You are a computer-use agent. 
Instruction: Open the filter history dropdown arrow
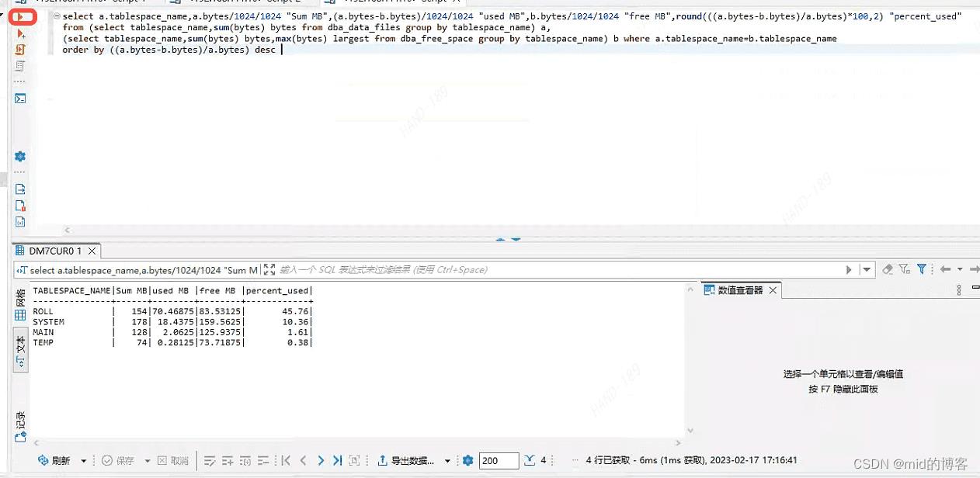867,270
